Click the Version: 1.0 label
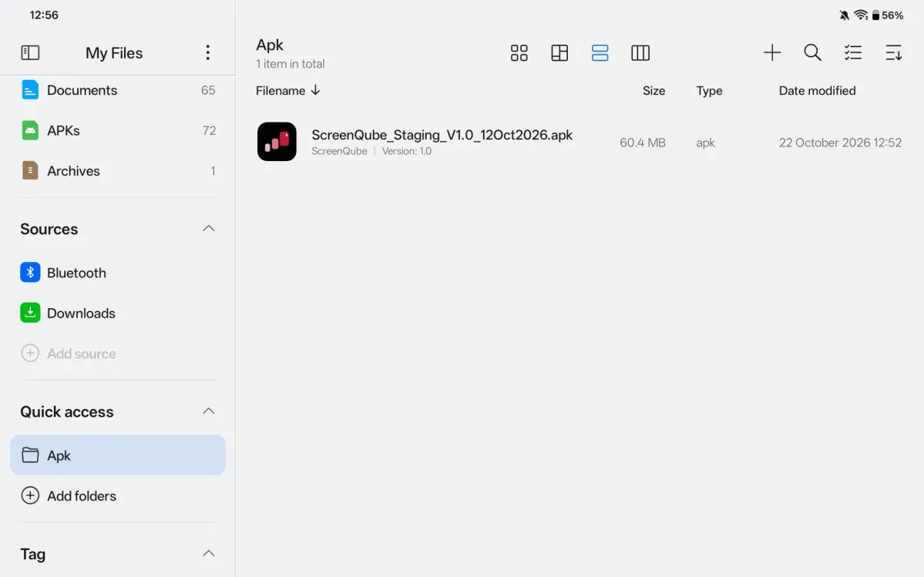Image resolution: width=924 pixels, height=577 pixels. tap(407, 151)
